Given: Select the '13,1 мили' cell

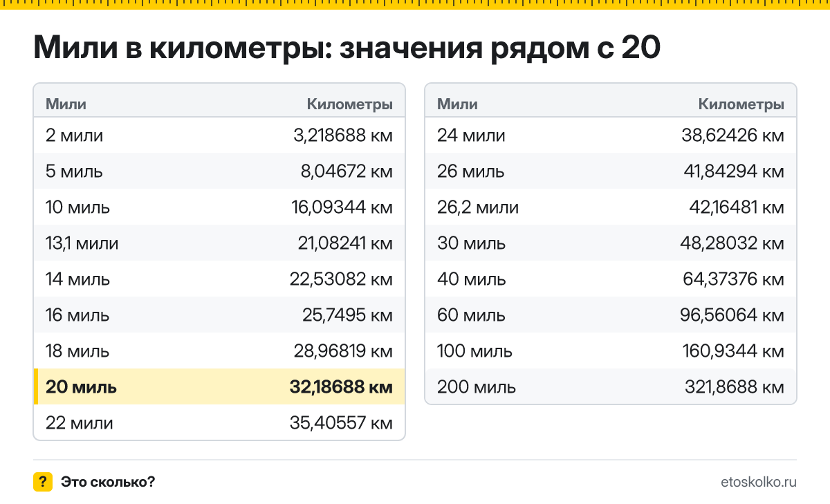Looking at the screenshot, I should coord(82,243).
